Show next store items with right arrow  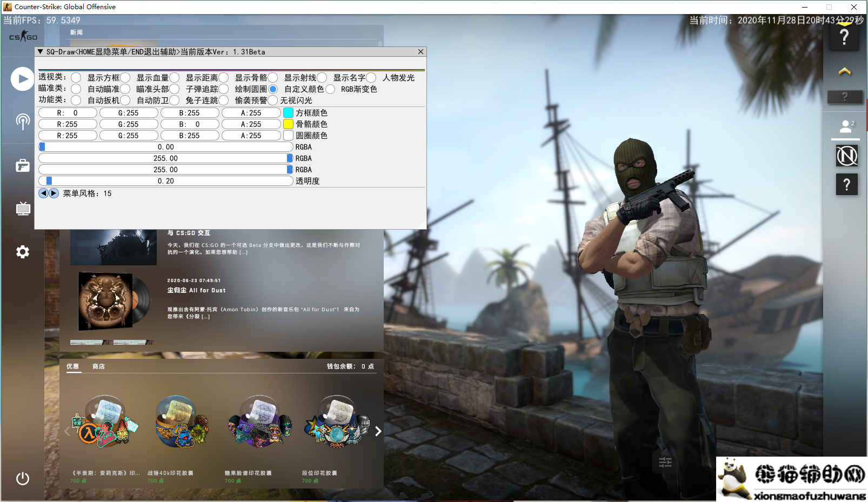coord(378,431)
